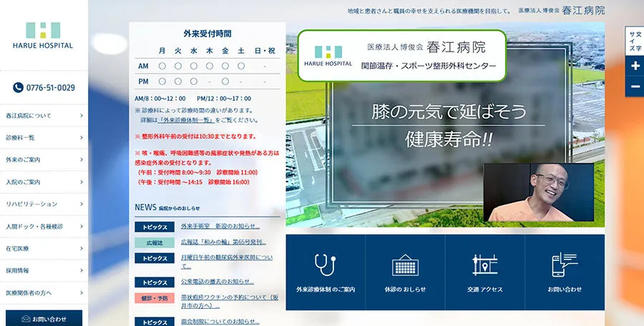Expand 医療関係者の方へ chevron arrow

coord(82,292)
